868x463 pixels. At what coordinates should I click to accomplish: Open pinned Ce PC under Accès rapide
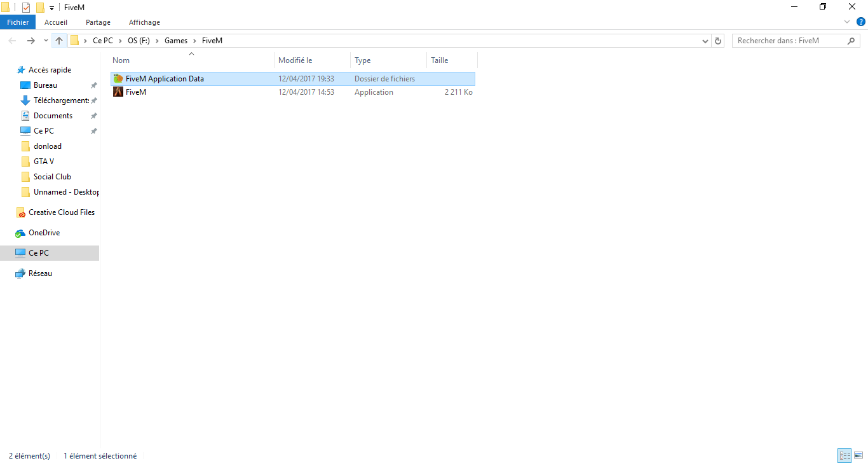(x=44, y=131)
